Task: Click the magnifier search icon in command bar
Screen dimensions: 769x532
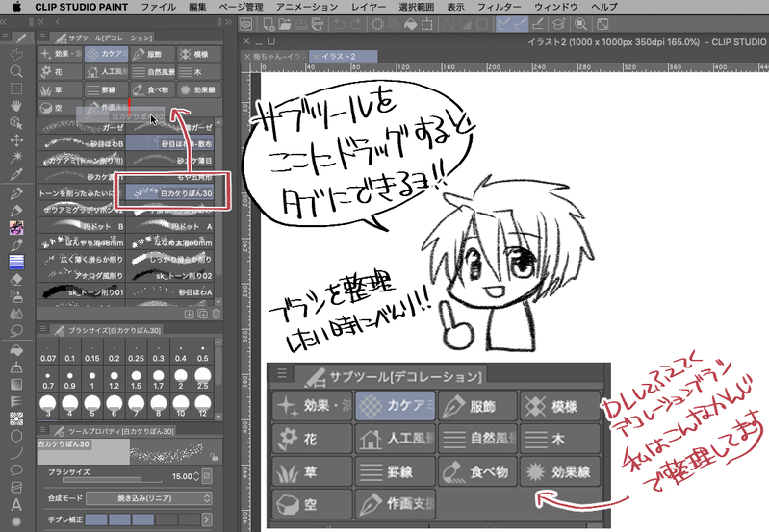Action: [x=580, y=23]
